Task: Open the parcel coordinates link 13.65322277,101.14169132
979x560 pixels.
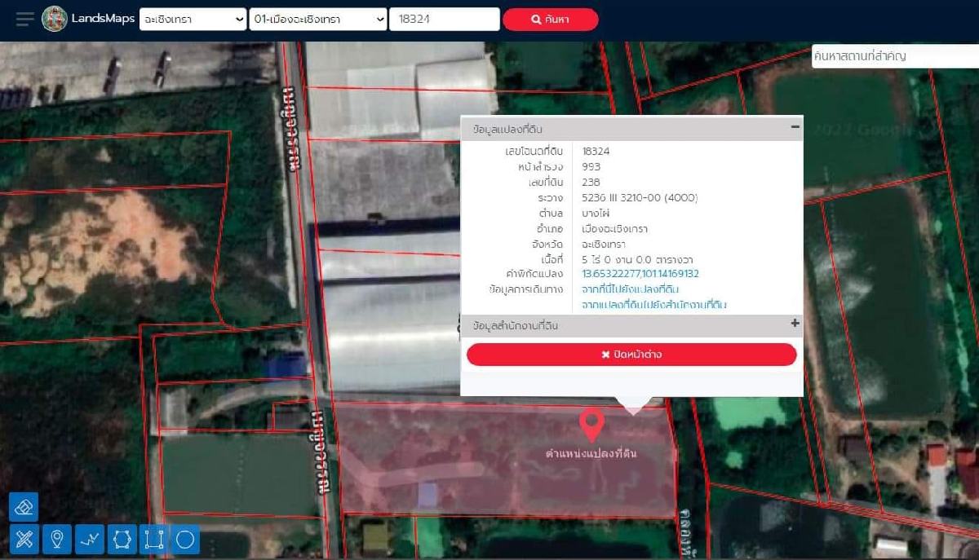Action: pos(640,274)
